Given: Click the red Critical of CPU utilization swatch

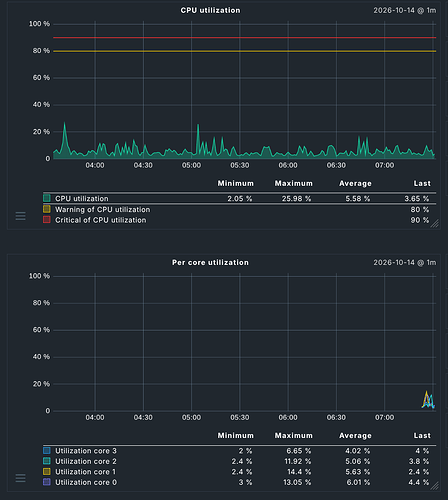Looking at the screenshot, I should (47, 220).
